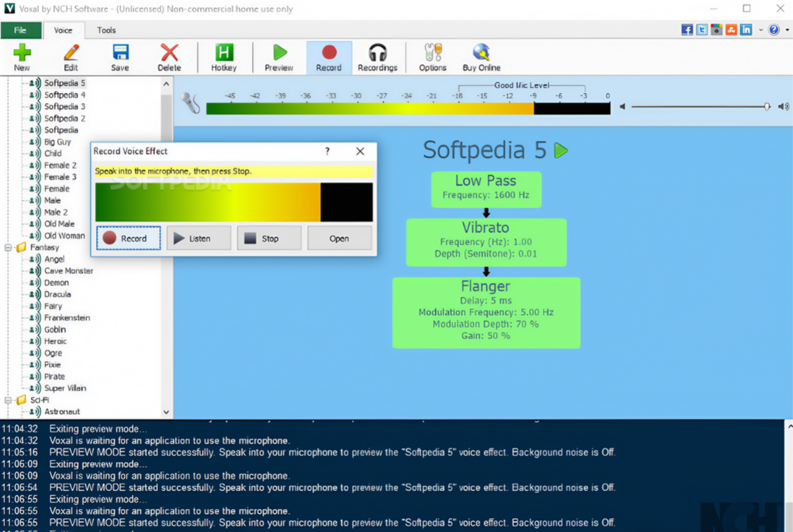Click the question mark in the Record Voice Effect dialog

click(327, 151)
